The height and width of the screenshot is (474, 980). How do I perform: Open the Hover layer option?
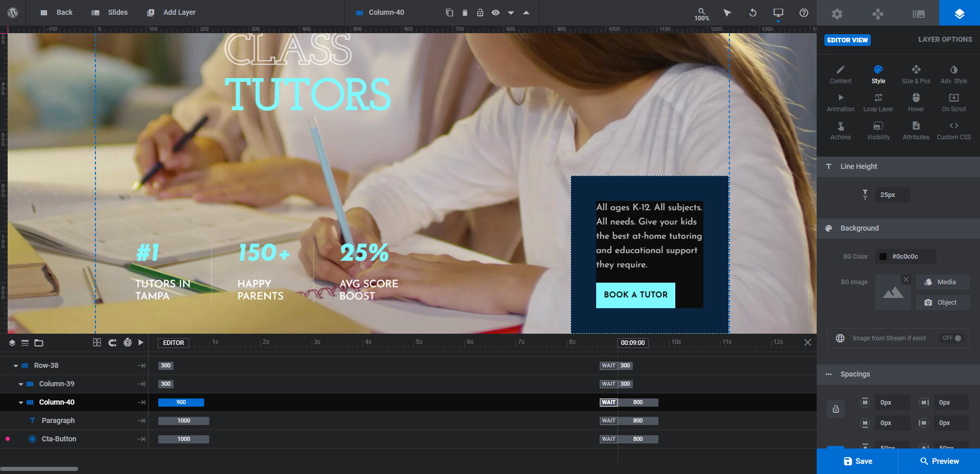(916, 103)
